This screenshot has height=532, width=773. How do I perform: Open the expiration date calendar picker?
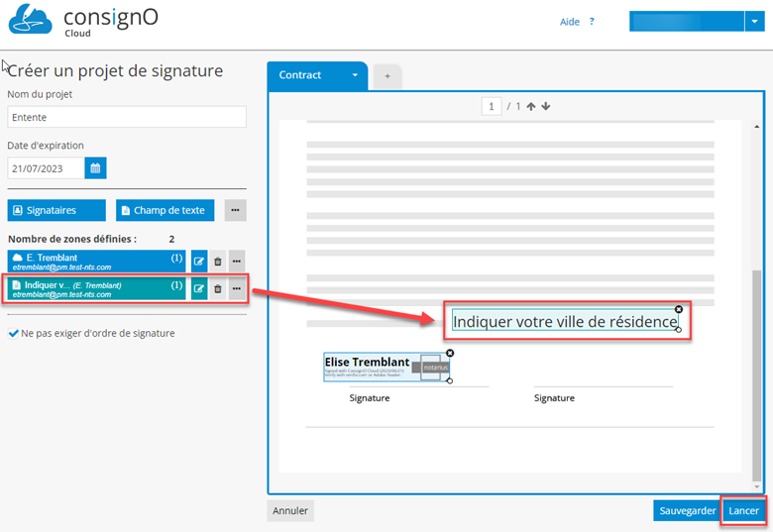pyautogui.click(x=96, y=168)
